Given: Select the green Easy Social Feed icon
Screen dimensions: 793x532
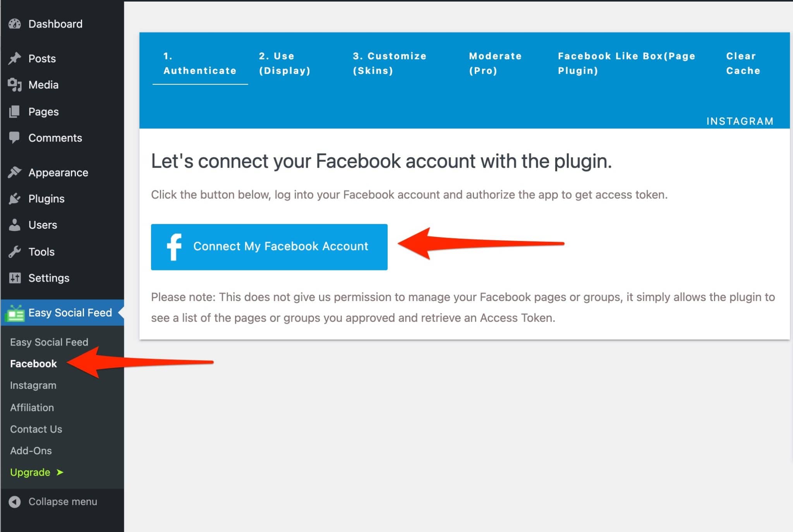Looking at the screenshot, I should tap(15, 313).
